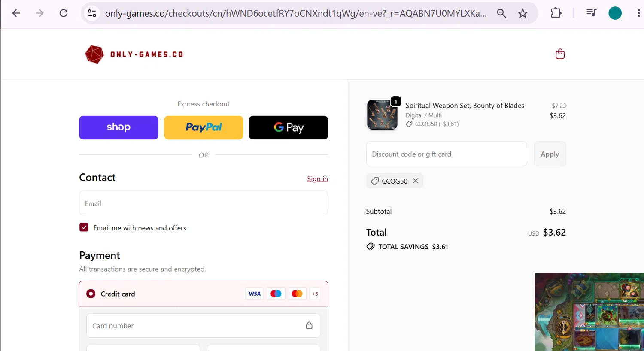Go back with the browser back arrow
644x351 pixels.
tap(16, 13)
